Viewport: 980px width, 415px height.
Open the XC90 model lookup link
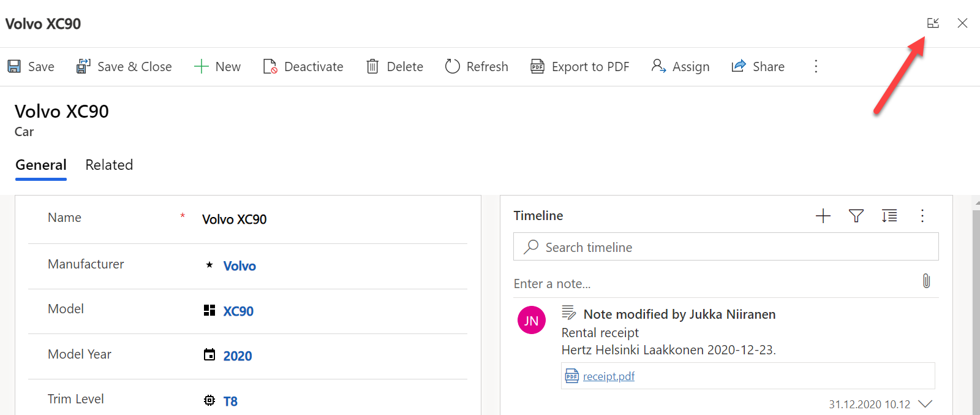(x=238, y=311)
